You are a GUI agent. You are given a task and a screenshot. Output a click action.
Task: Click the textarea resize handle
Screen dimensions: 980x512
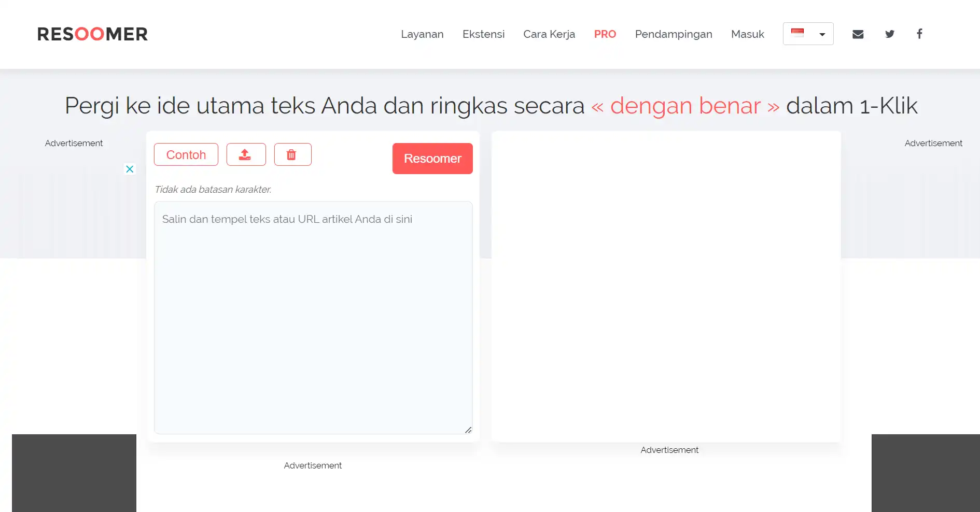tap(468, 430)
